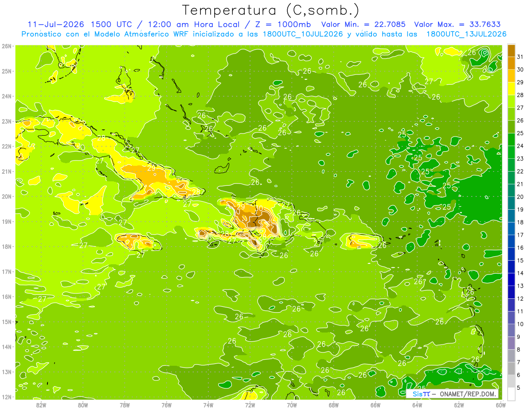This screenshot has width=532, height=411.
Task: Click the legend value 5
Action: tap(518, 388)
